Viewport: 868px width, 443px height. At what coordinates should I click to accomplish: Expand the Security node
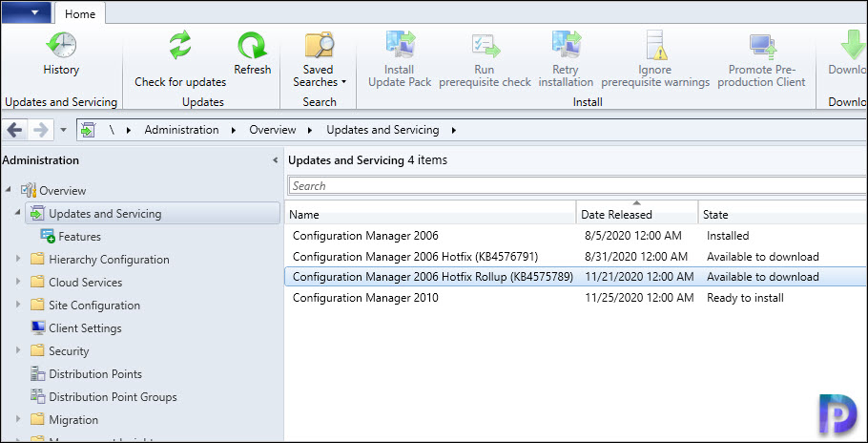(18, 350)
